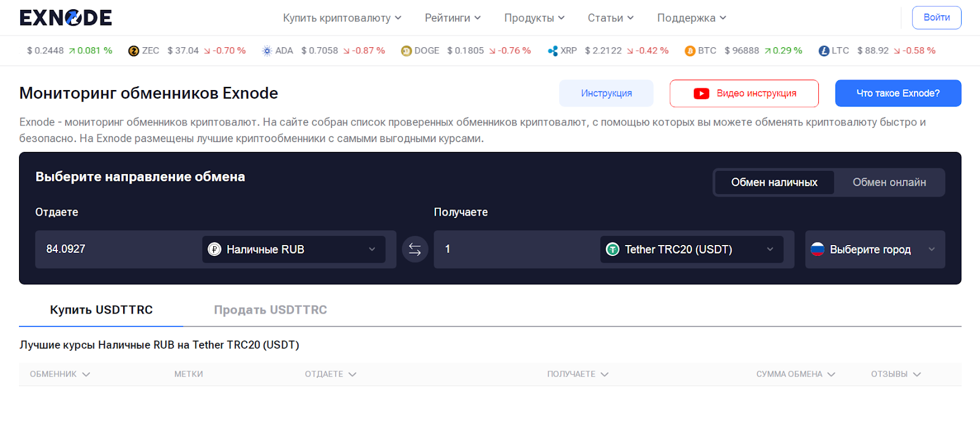This screenshot has height=430, width=980.
Task: Click the ZEC coin icon in ticker
Action: tap(134, 51)
